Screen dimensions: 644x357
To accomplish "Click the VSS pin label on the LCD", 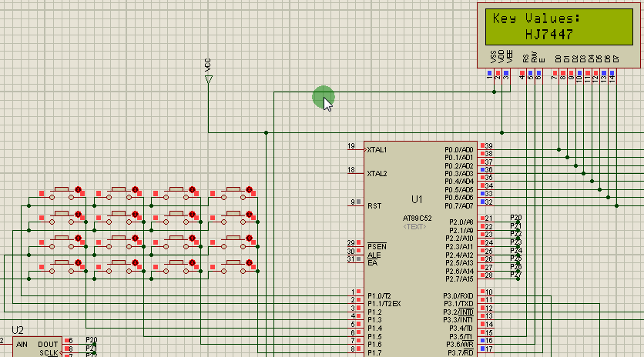I will [493, 57].
